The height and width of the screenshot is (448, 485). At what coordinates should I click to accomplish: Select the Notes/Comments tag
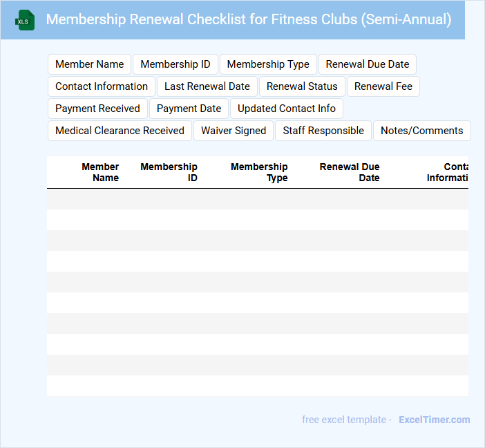(x=422, y=131)
